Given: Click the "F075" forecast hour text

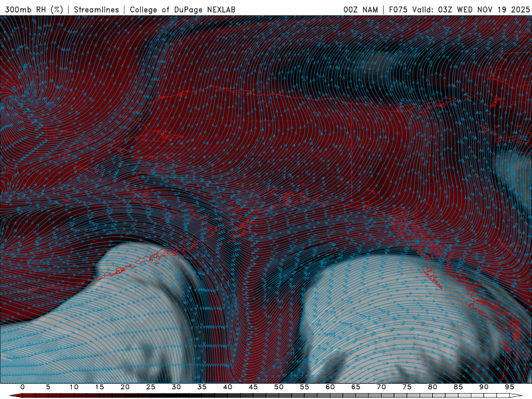Looking at the screenshot, I should tap(398, 9).
